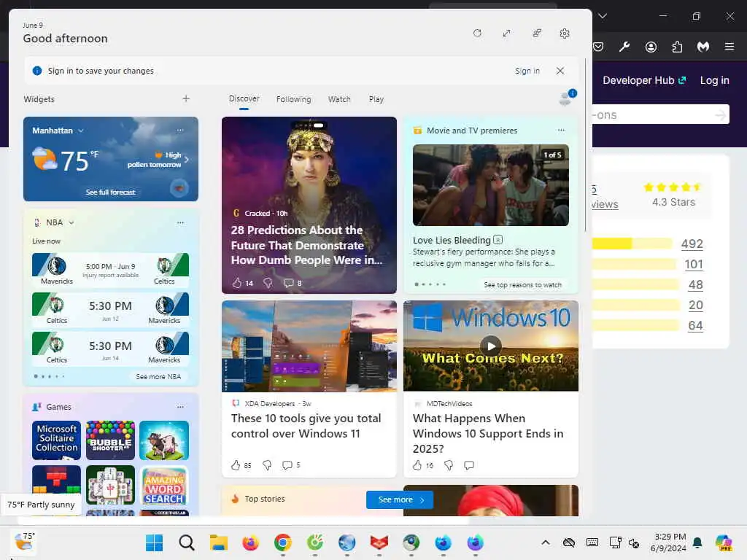Open the 64 one-star reviews count
The image size is (747, 560).
click(x=695, y=326)
